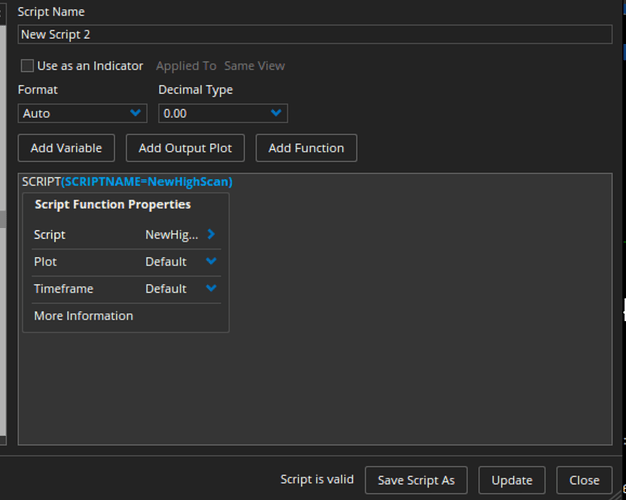The height and width of the screenshot is (500, 626).
Task: Open the Format dropdown showing Auto
Action: tap(82, 113)
